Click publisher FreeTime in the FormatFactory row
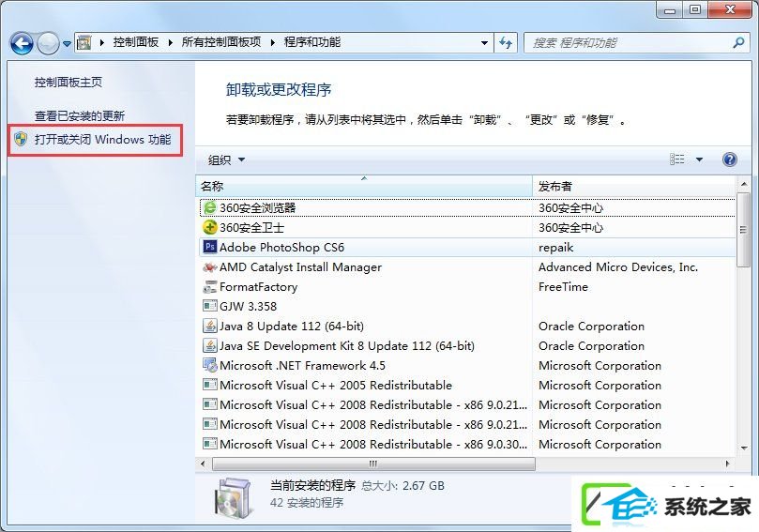 point(563,287)
